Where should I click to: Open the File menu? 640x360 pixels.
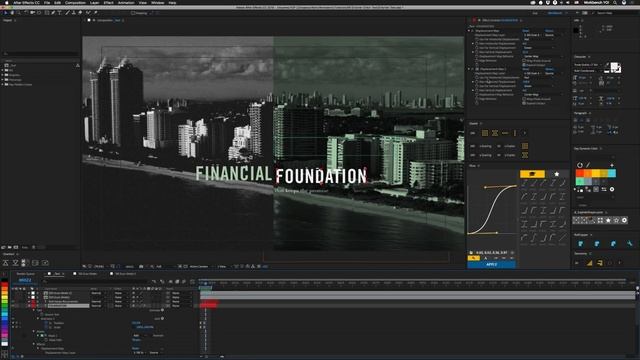tap(47, 2)
